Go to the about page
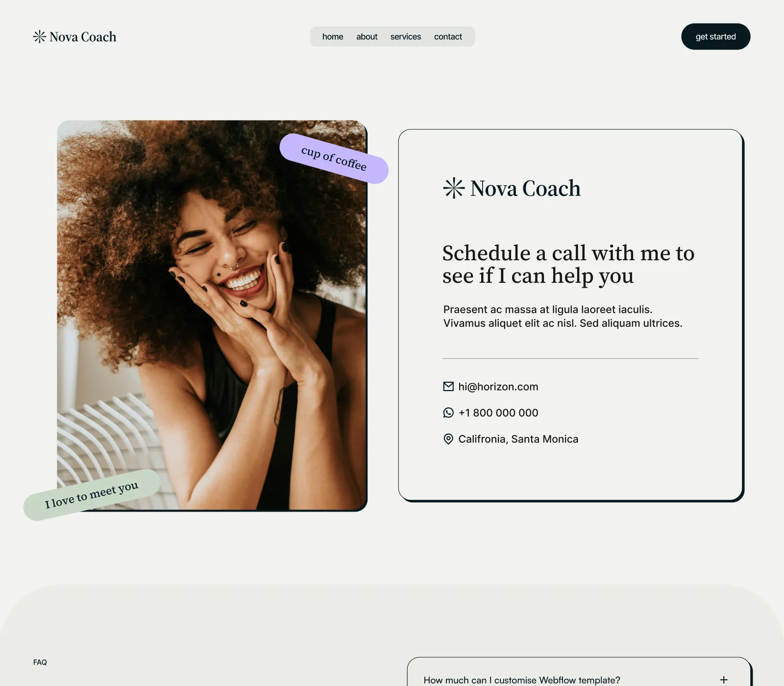This screenshot has width=784, height=686. pos(367,37)
